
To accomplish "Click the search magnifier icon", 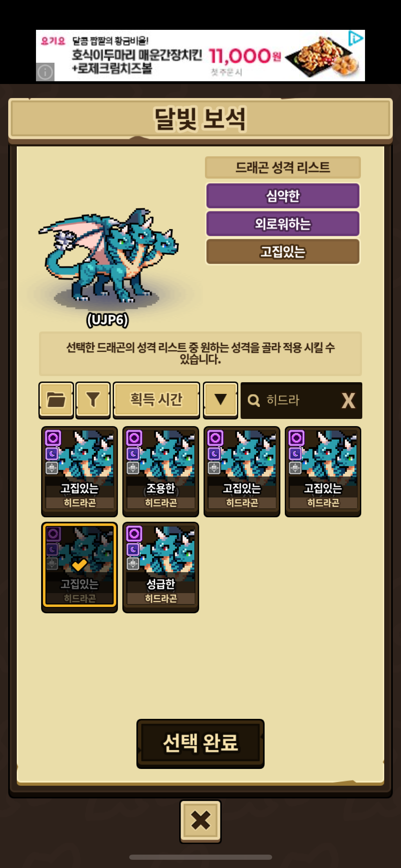I will (x=254, y=400).
